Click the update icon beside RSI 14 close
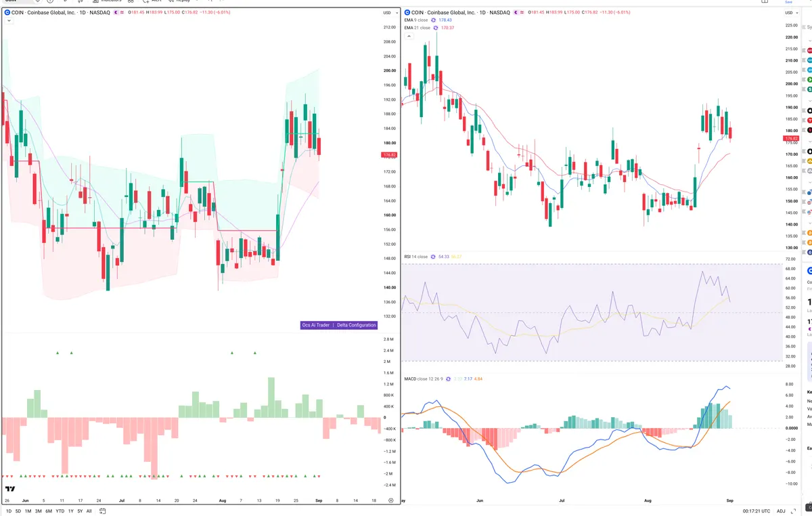 [434, 257]
